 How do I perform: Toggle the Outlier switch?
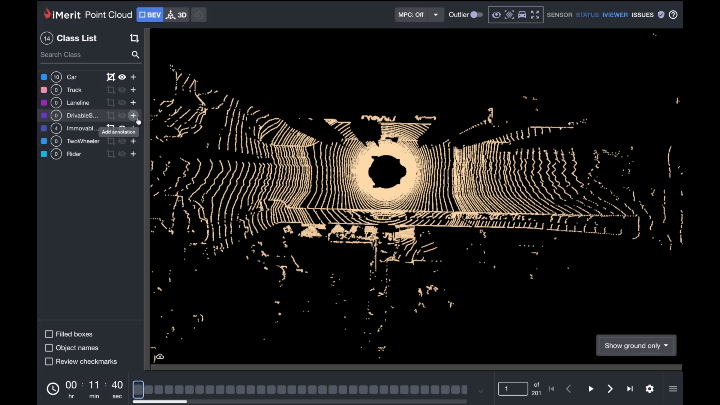coord(476,15)
